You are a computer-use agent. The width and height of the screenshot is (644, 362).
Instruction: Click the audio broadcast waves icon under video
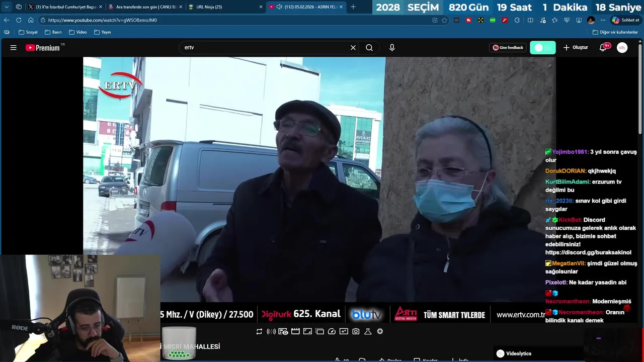point(271,331)
